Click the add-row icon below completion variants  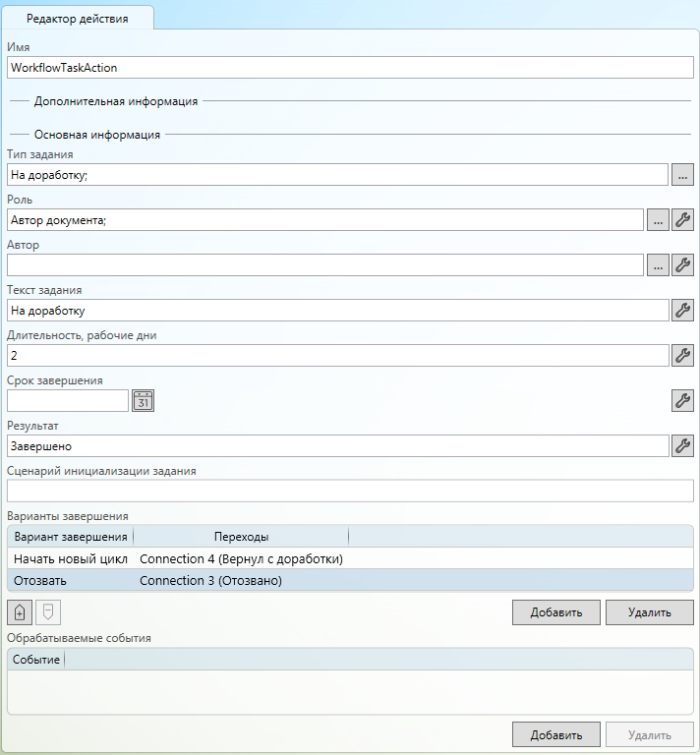coord(19,612)
